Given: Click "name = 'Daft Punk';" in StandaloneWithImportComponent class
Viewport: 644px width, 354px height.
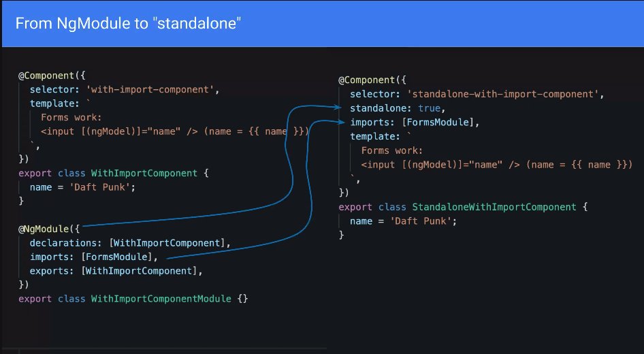Looking at the screenshot, I should (403, 221).
